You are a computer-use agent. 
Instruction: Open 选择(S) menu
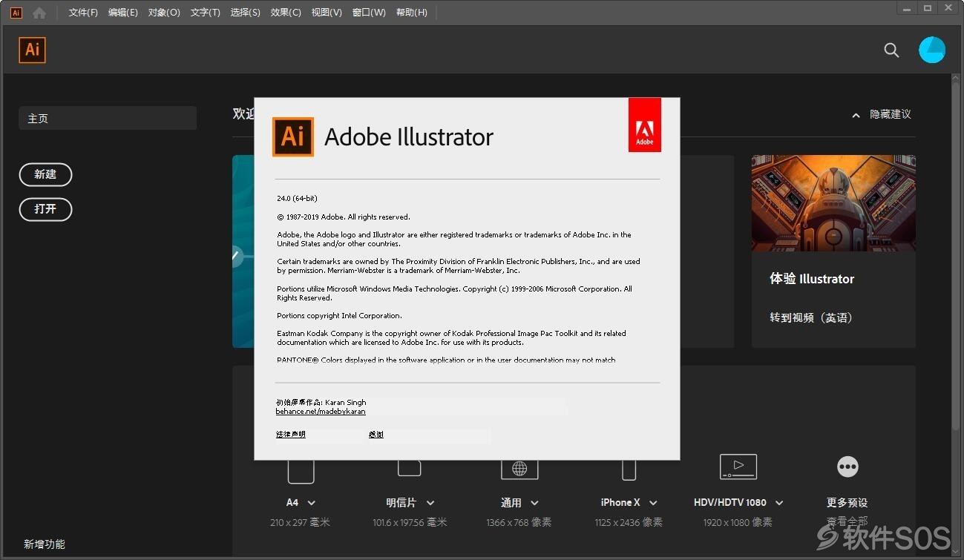(246, 13)
